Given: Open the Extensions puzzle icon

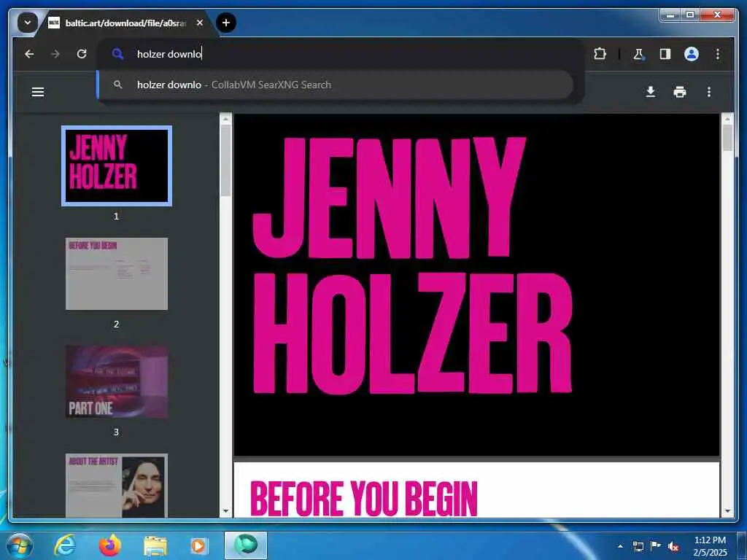Looking at the screenshot, I should pos(600,54).
